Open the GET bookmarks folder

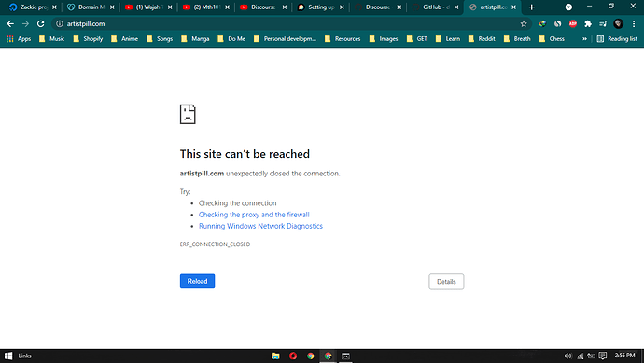click(x=417, y=38)
